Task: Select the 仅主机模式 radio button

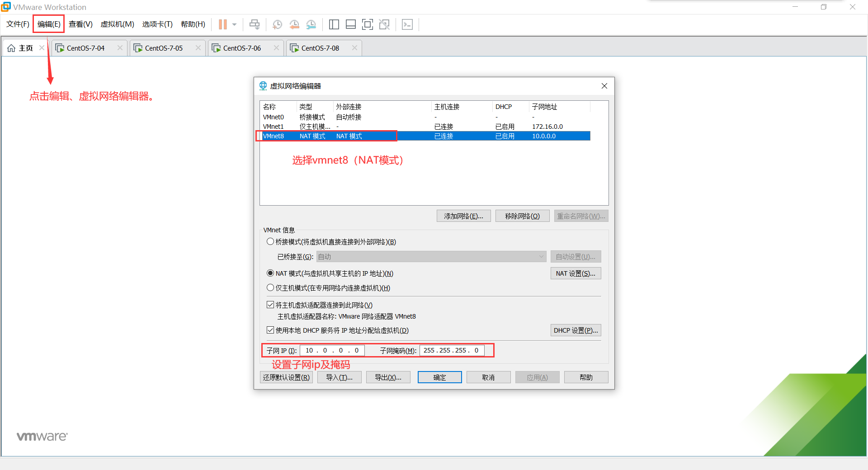Action: coord(270,287)
